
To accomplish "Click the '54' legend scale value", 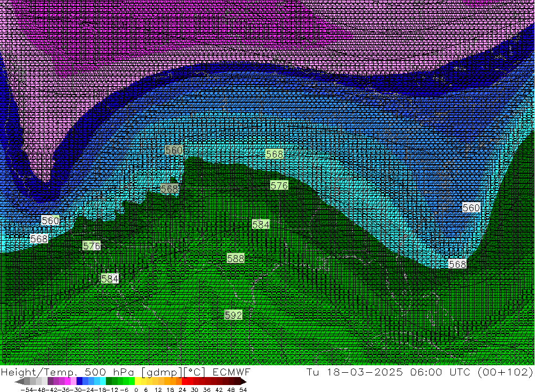I will 243,390.
